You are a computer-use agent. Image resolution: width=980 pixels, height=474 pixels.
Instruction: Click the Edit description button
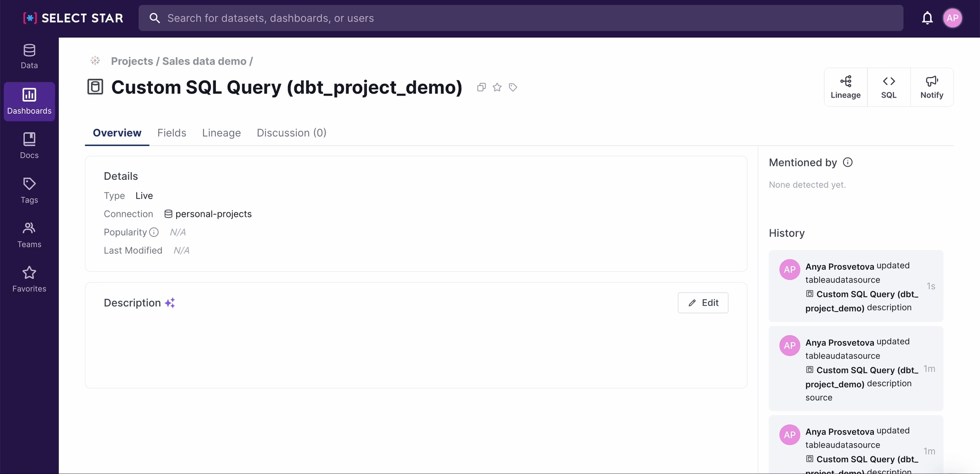[x=703, y=303]
